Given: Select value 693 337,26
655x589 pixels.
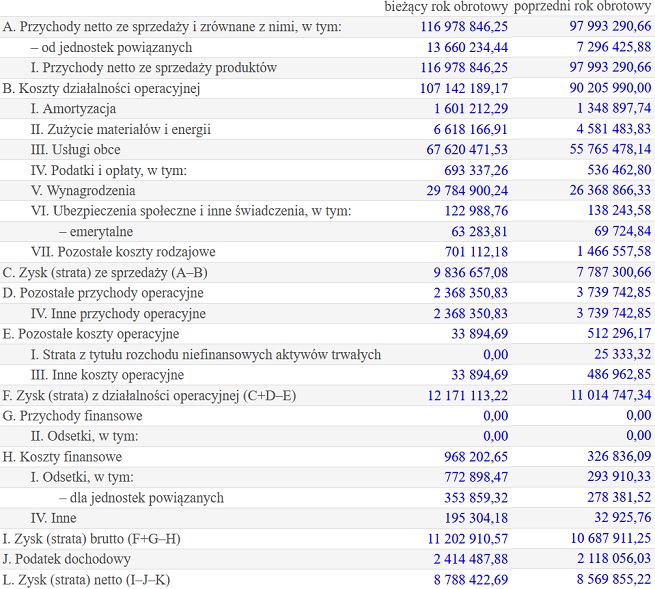Looking at the screenshot, I should pyautogui.click(x=476, y=170).
